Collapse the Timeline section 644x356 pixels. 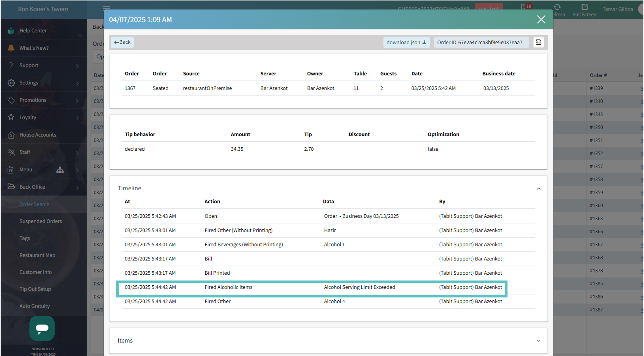point(538,188)
